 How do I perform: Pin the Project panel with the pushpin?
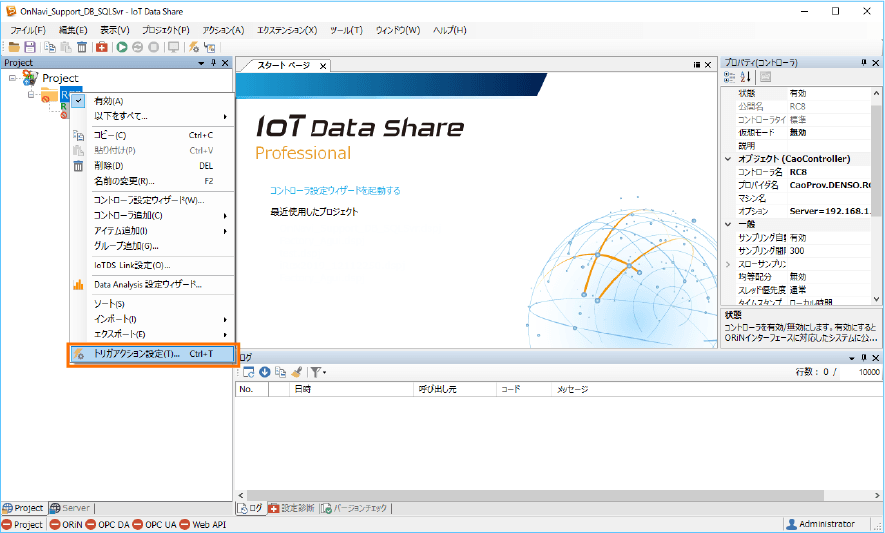213,63
